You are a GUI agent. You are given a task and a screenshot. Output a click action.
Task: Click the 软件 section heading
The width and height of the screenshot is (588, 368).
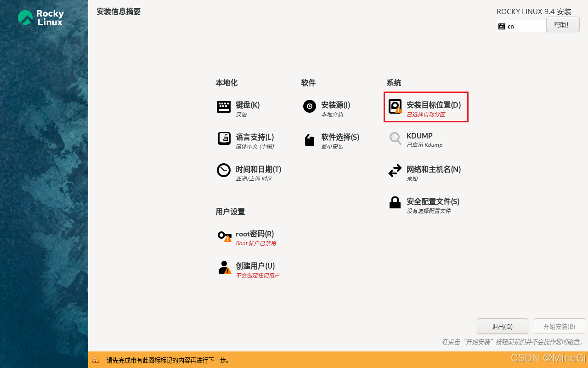click(308, 83)
